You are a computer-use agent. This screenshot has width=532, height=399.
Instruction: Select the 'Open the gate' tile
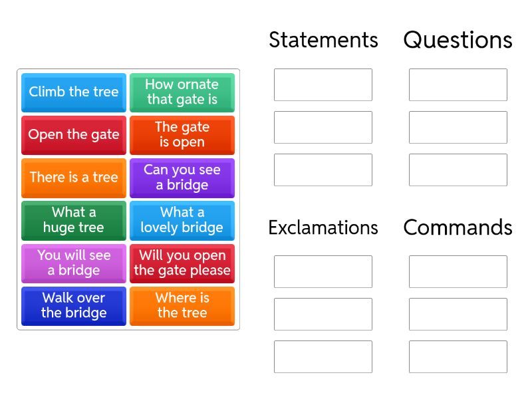[74, 135]
